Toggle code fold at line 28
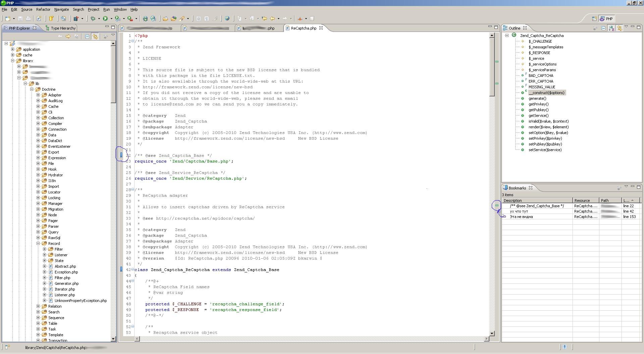Image resolution: width=644 pixels, height=354 pixels. (132, 189)
